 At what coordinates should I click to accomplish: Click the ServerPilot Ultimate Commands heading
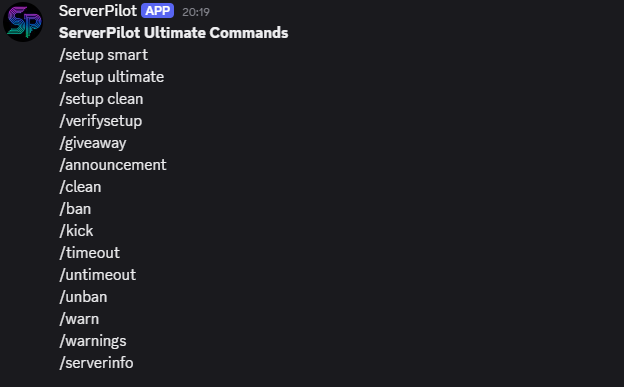coord(174,33)
